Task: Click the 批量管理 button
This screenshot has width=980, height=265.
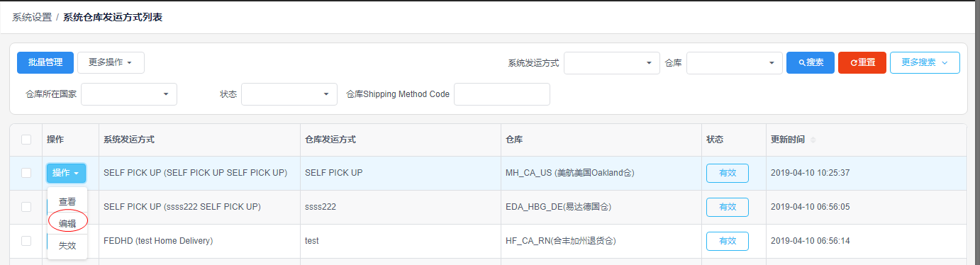Action: pyautogui.click(x=45, y=62)
